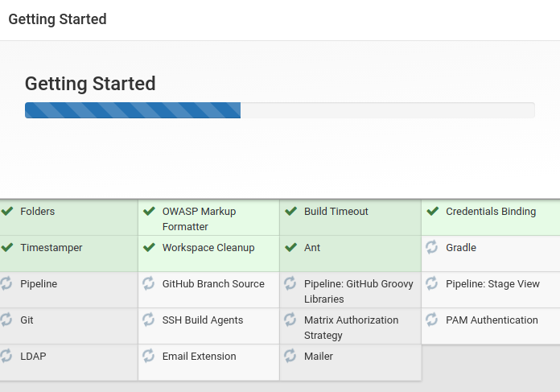Click 'Matrix Authorization Strategy' plugin name
Viewport: 560px width, 392px height.
point(351,328)
